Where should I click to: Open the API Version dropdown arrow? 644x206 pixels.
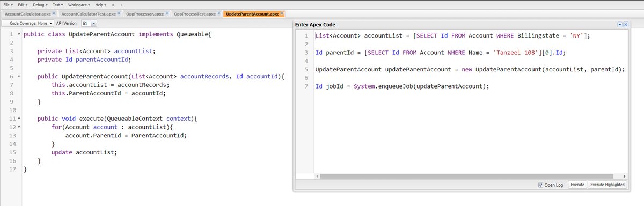(94, 23)
